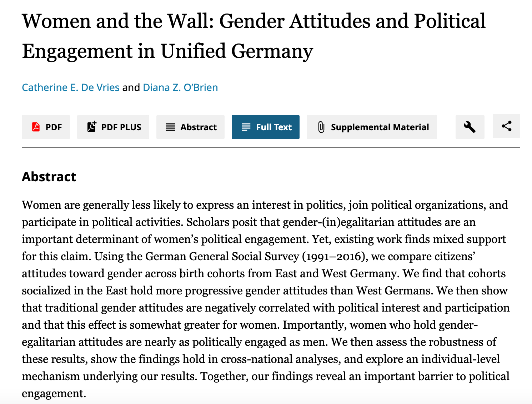Open author Catherine E. De Vries link
Screen dimensions: 532x404
click(71, 87)
